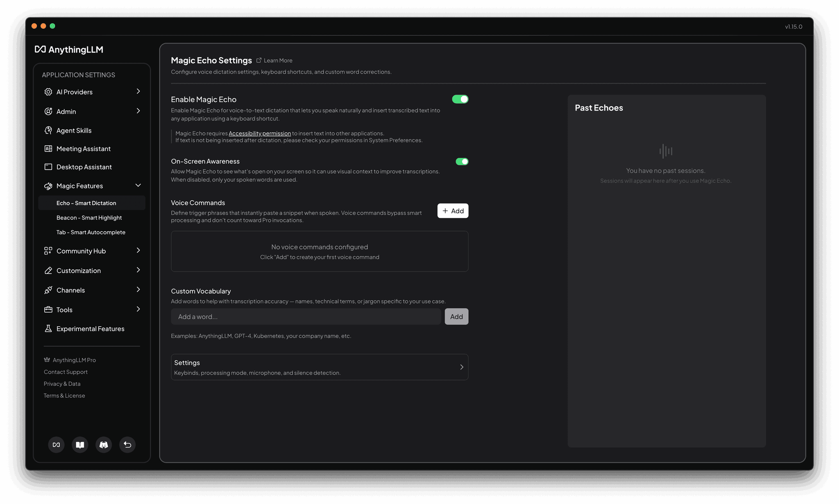
Task: Click the back arrow footer icon
Action: 127,445
